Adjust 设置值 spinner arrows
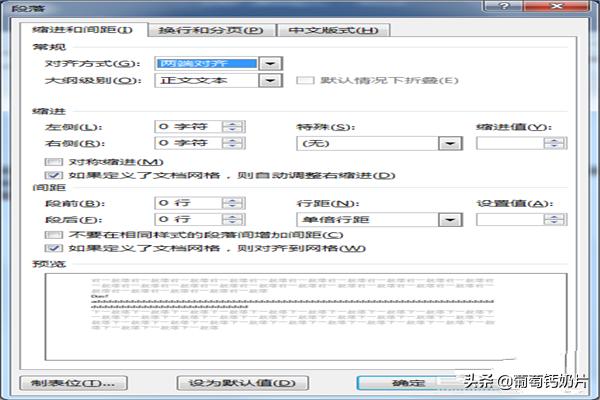Viewport: 600px width, 400px height. pyautogui.click(x=554, y=219)
